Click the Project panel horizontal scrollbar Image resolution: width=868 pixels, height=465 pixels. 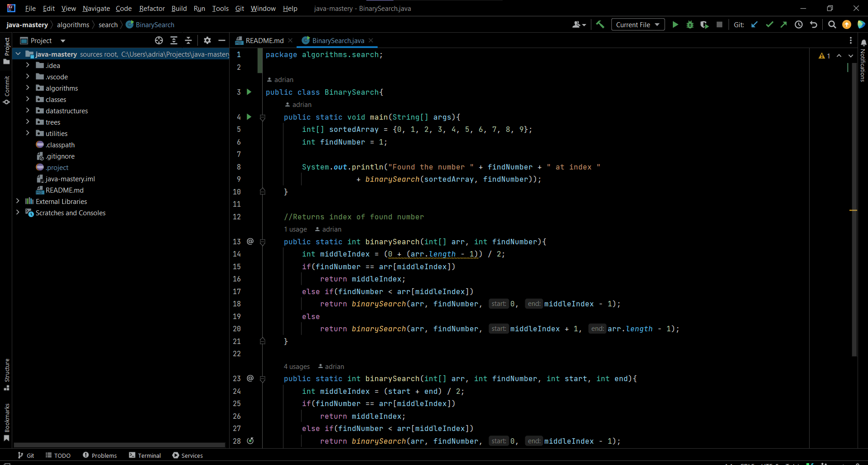[120, 445]
